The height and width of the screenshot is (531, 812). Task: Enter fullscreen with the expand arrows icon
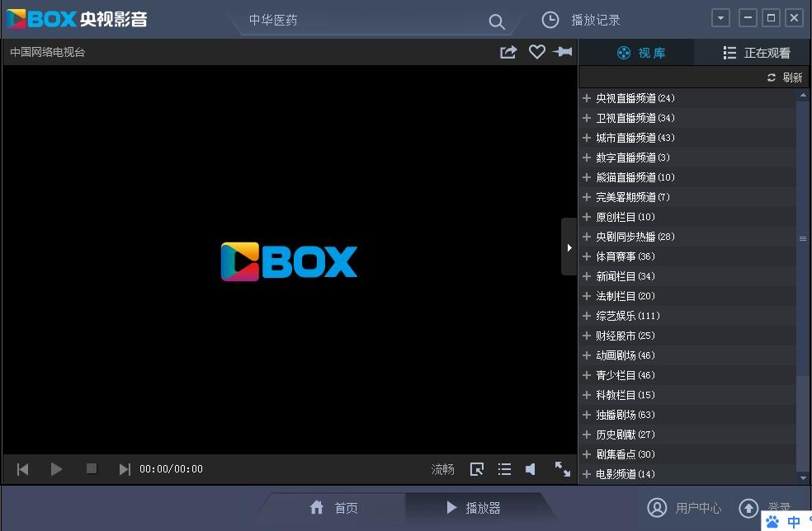point(562,469)
